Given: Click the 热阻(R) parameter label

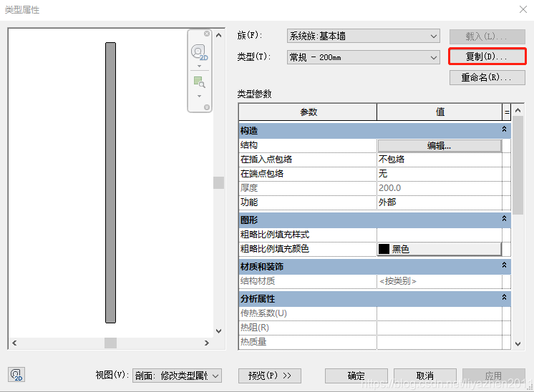Looking at the screenshot, I should pyautogui.click(x=254, y=328).
